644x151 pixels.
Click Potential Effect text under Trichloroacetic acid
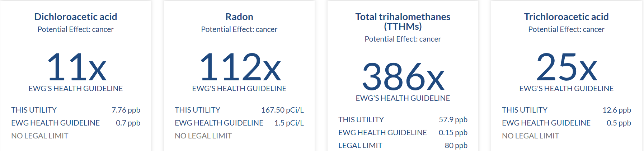pos(566,29)
